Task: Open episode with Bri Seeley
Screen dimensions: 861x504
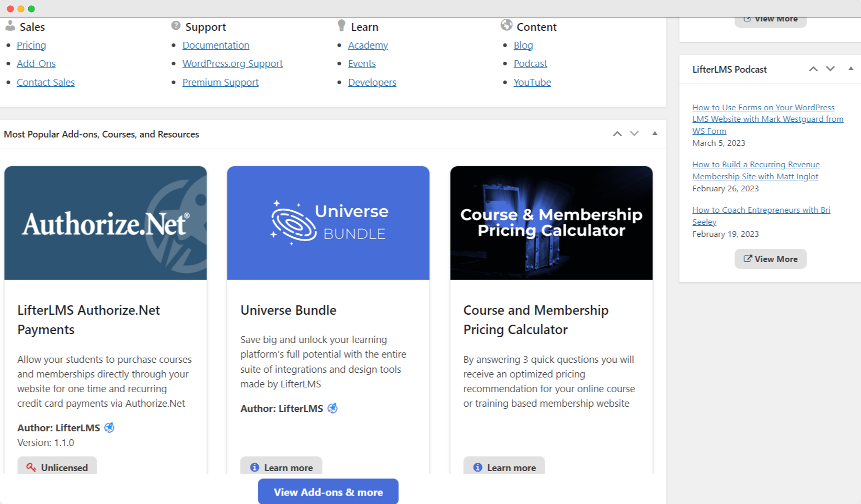Action: 761,216
